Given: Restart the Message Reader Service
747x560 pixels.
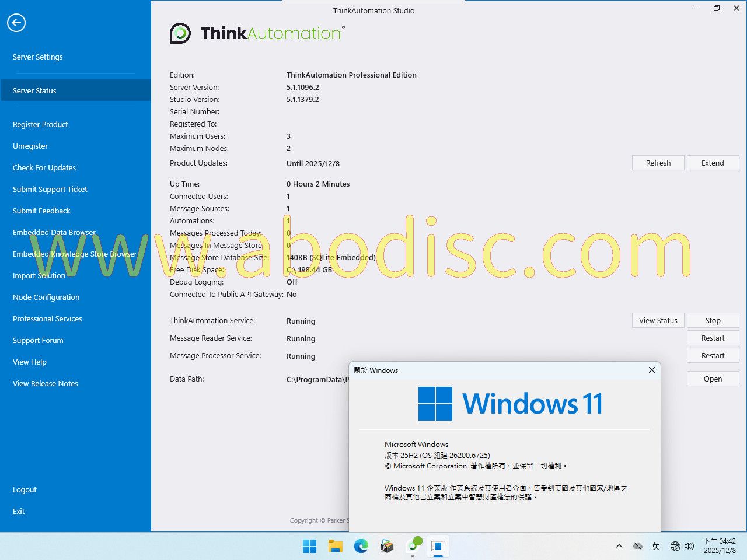Looking at the screenshot, I should pyautogui.click(x=713, y=338).
